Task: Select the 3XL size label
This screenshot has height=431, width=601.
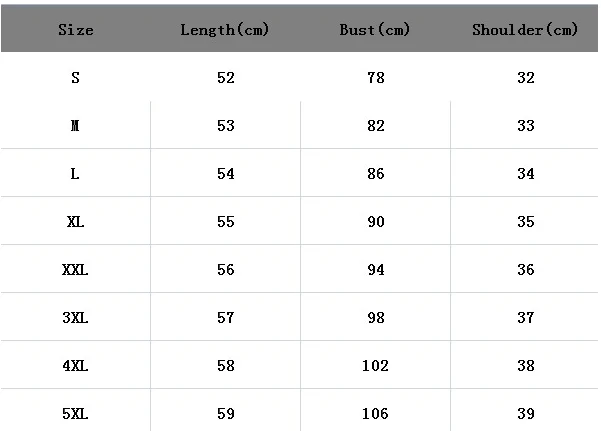Action: coord(75,317)
